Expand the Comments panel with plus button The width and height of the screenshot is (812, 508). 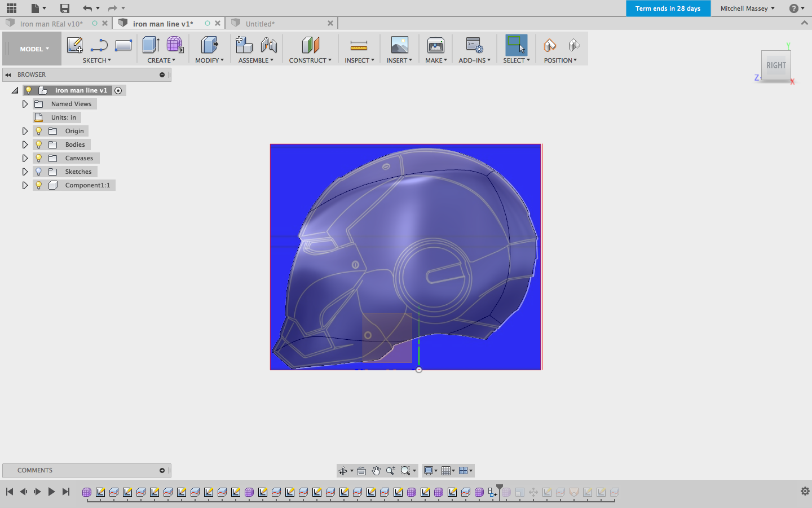[162, 470]
